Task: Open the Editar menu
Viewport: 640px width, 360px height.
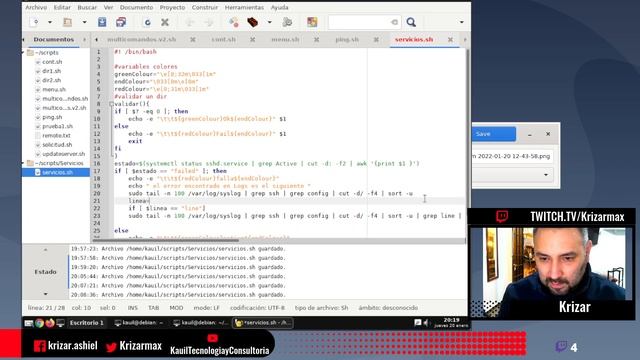Action: [62, 7]
